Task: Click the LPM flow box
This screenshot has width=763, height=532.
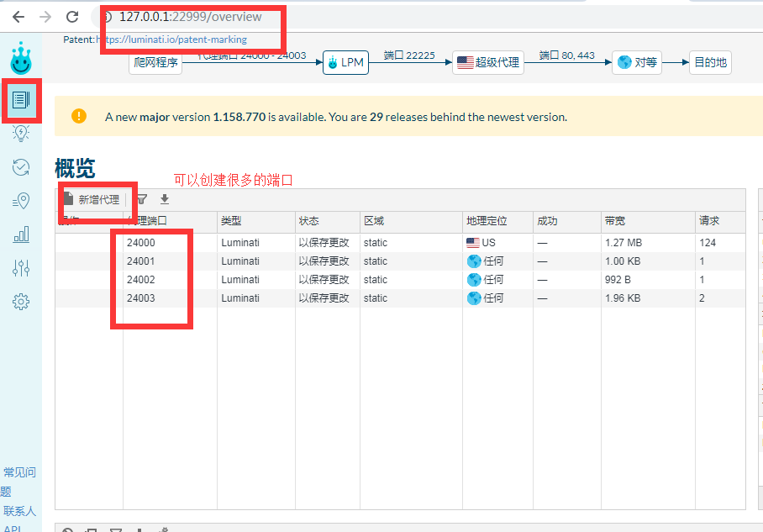Action: click(345, 62)
